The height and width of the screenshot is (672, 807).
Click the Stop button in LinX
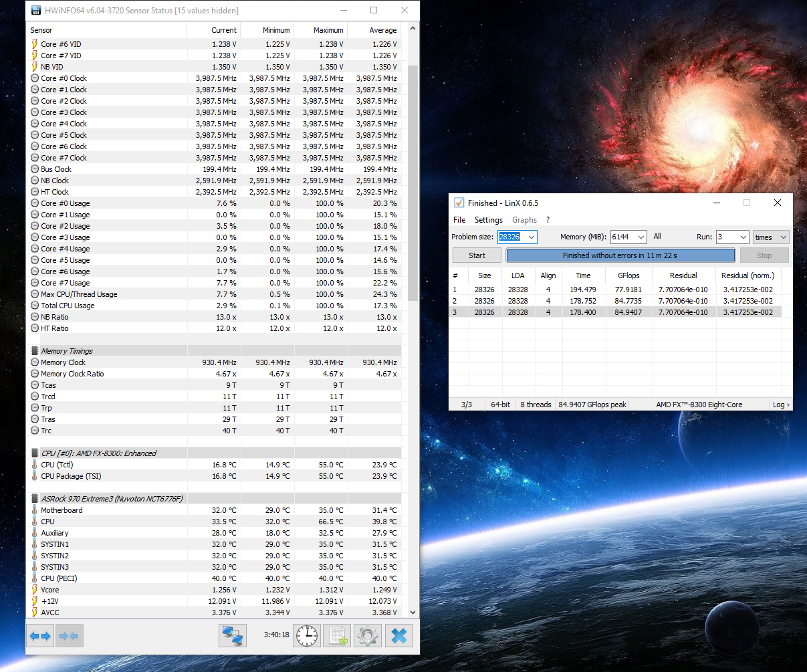point(764,255)
